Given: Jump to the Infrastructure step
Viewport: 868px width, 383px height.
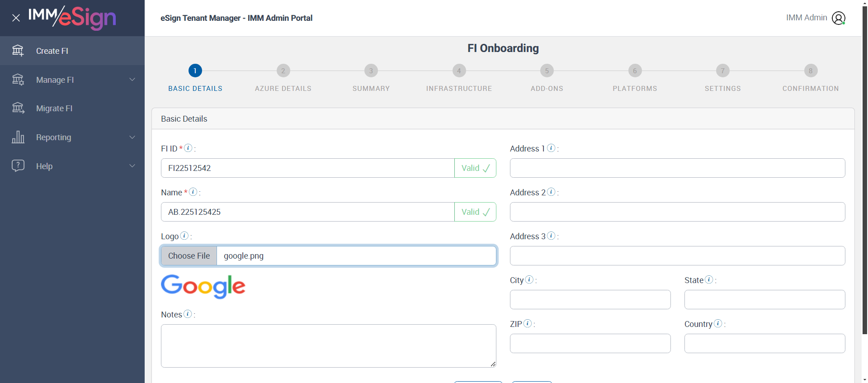Looking at the screenshot, I should pyautogui.click(x=459, y=71).
